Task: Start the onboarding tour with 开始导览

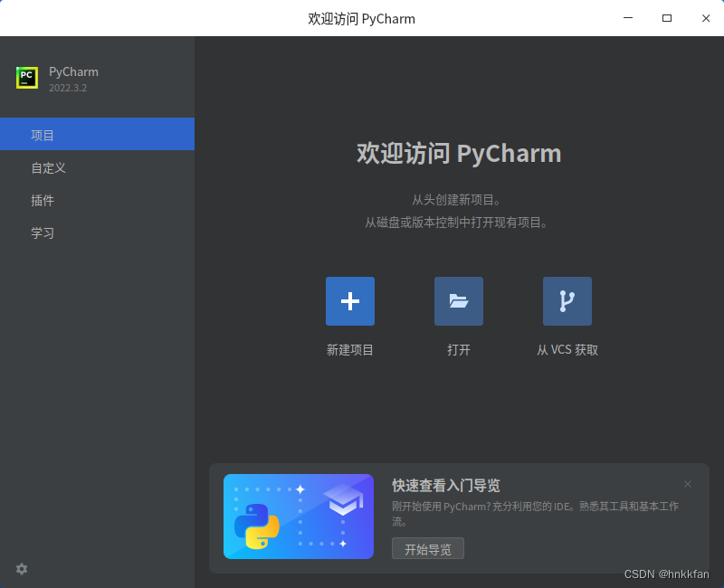Action: tap(427, 548)
